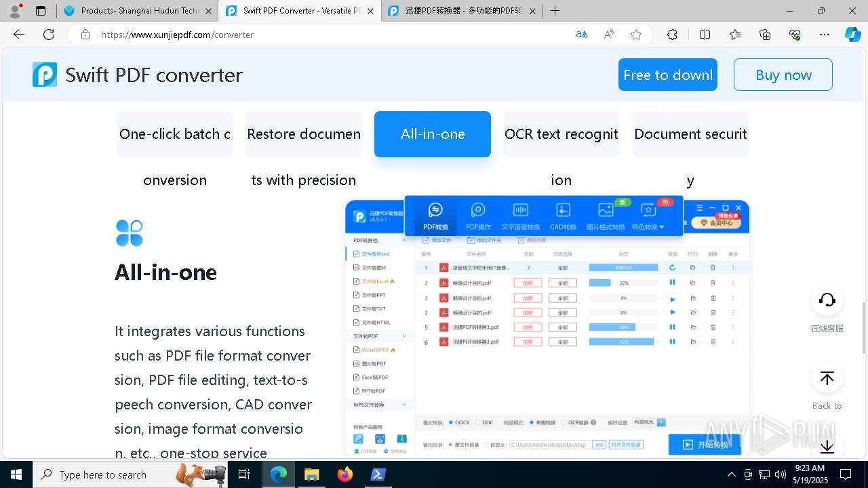Select the Document security tab

(690, 134)
